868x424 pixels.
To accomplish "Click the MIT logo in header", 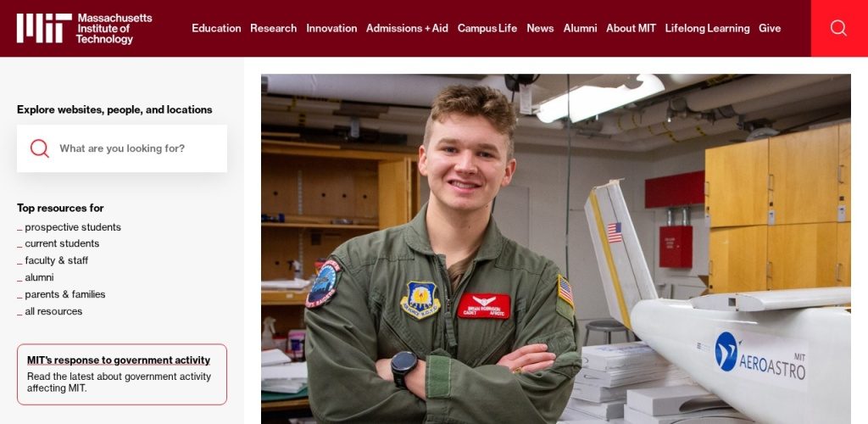I will click(84, 28).
